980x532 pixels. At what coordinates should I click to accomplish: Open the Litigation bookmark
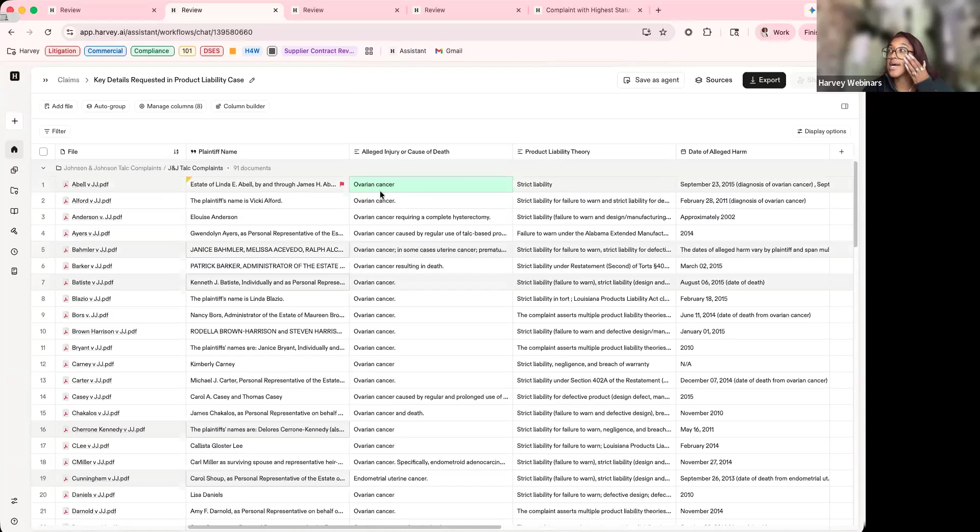(x=62, y=51)
